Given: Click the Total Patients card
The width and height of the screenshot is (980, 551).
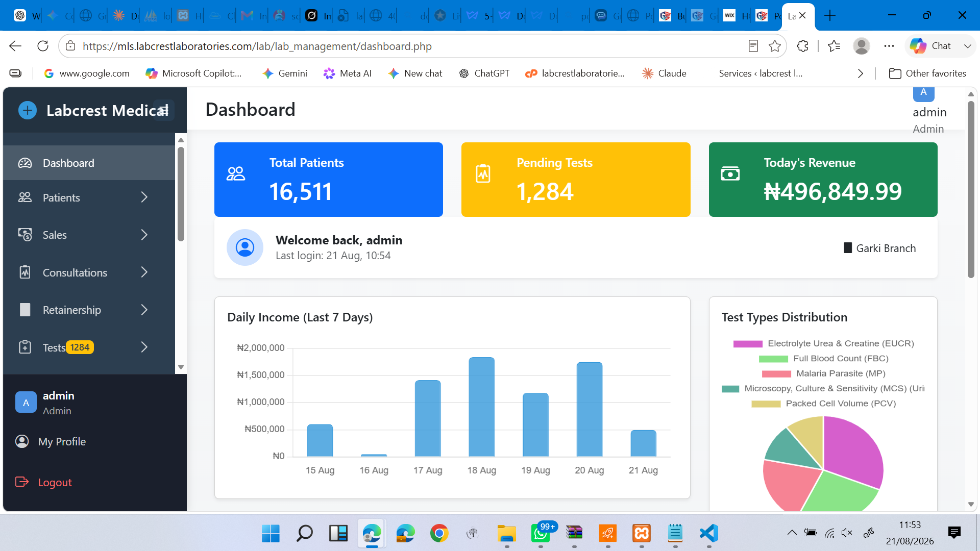Looking at the screenshot, I should click(x=329, y=180).
